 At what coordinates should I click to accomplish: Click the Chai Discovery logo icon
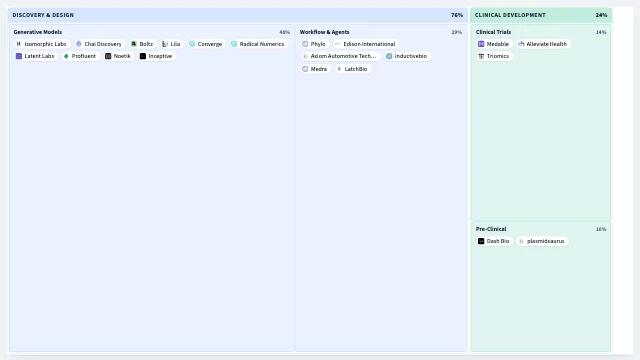(79, 44)
